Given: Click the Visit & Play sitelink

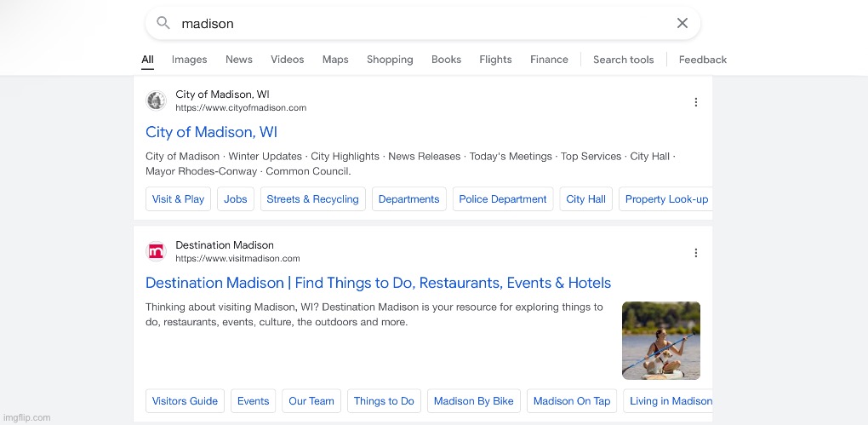Looking at the screenshot, I should (x=178, y=199).
